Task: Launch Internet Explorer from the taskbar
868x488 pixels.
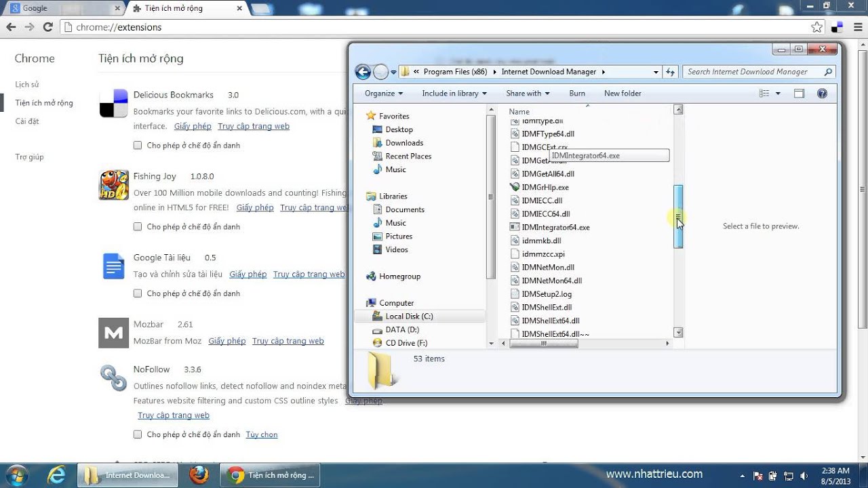Action: click(x=58, y=474)
